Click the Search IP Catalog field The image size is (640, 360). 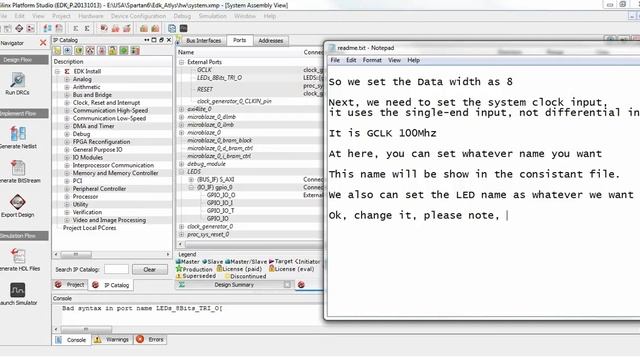116,269
